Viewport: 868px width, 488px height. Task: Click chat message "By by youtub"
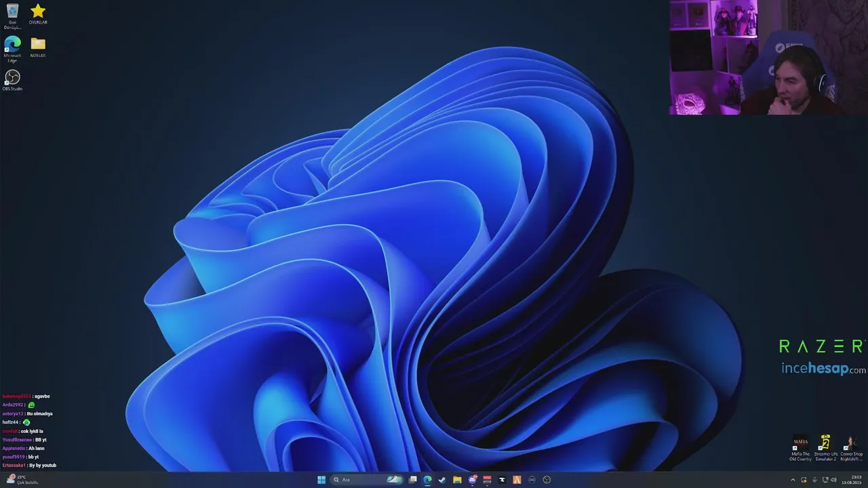pos(42,466)
